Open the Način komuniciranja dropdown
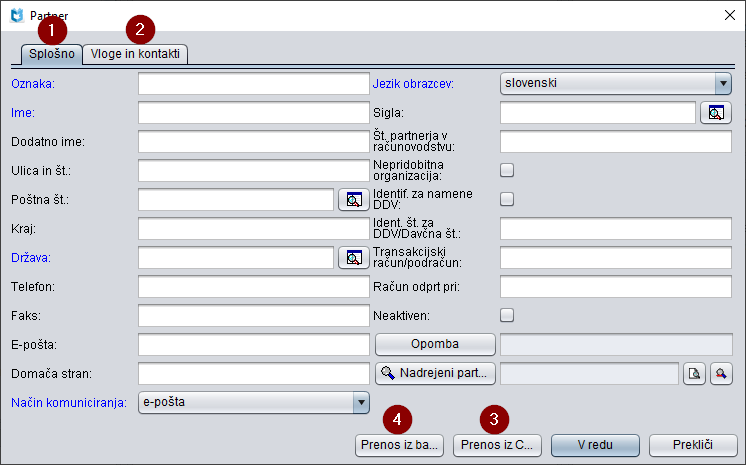 coord(361,403)
